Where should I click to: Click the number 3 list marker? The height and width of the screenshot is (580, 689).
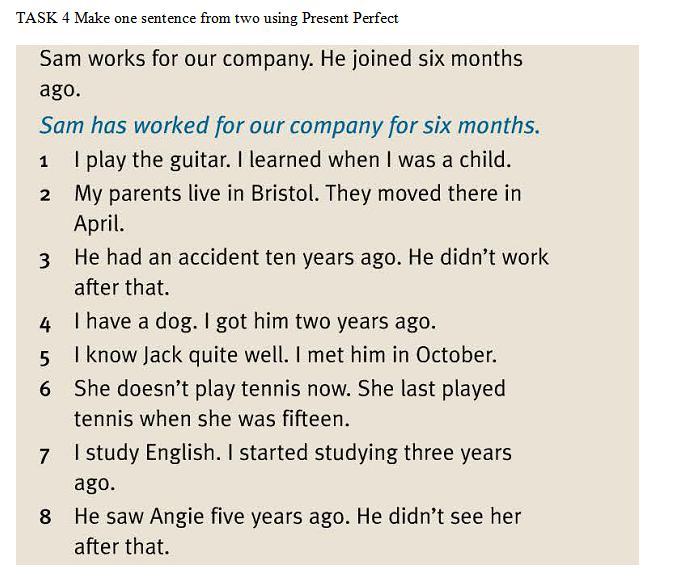[x=45, y=260]
